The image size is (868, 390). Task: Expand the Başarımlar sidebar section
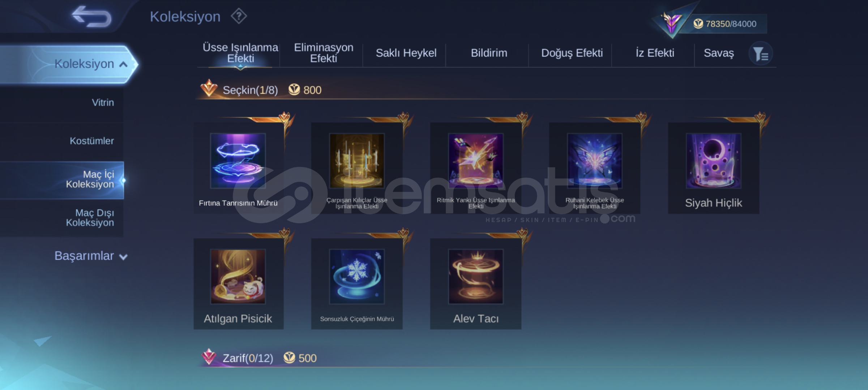tap(91, 256)
